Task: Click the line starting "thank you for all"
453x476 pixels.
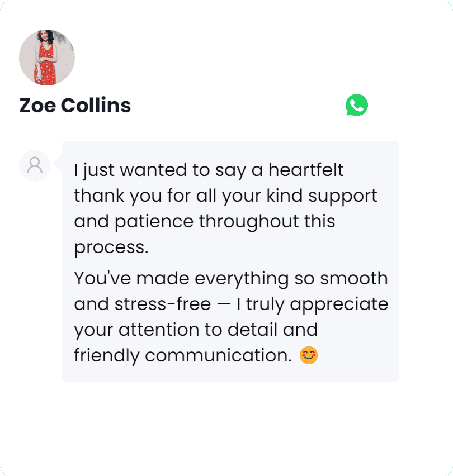Action: click(x=225, y=196)
